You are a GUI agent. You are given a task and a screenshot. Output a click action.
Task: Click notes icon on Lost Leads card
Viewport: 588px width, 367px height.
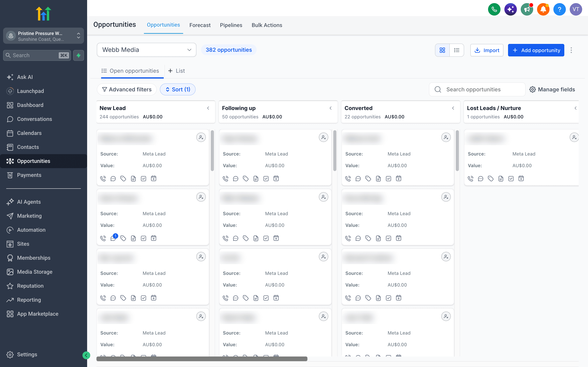tap(501, 179)
